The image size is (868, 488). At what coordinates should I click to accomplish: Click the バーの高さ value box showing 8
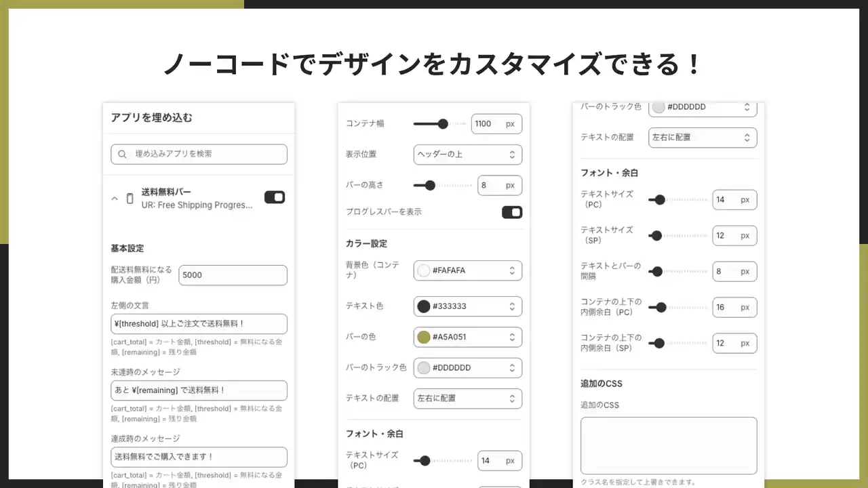point(500,185)
